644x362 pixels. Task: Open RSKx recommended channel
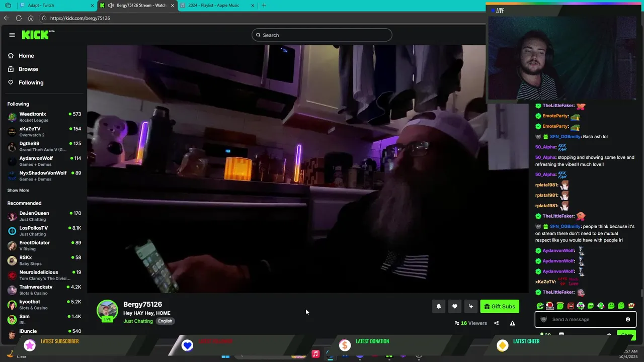(x=44, y=260)
